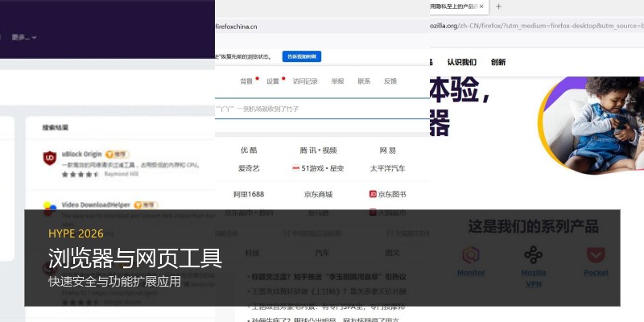644x322 pixels.
Task: Click the Mozilla VPN product icon
Action: (533, 255)
